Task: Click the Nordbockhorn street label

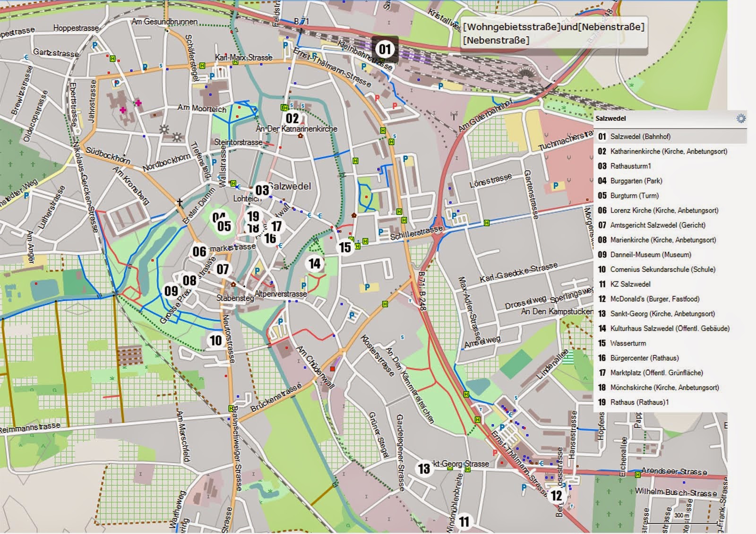Action: click(x=166, y=162)
